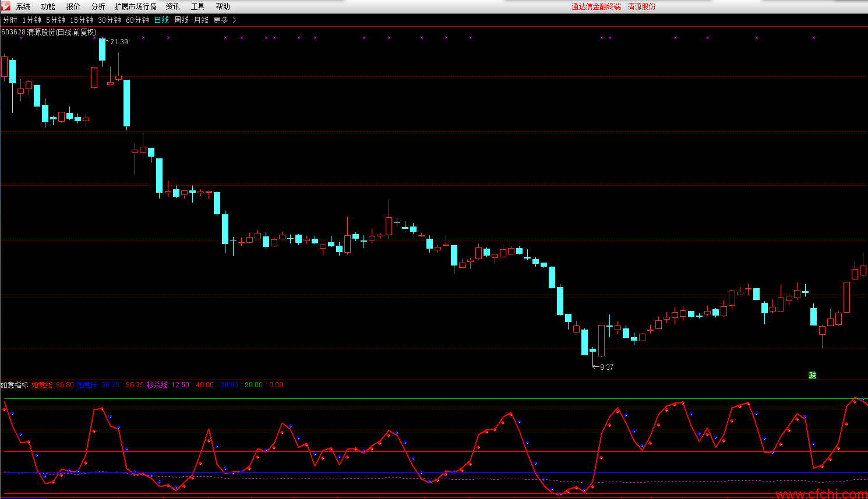868x499 pixels.
Task: Click the 通达信金融终端 title text
Action: [x=596, y=7]
